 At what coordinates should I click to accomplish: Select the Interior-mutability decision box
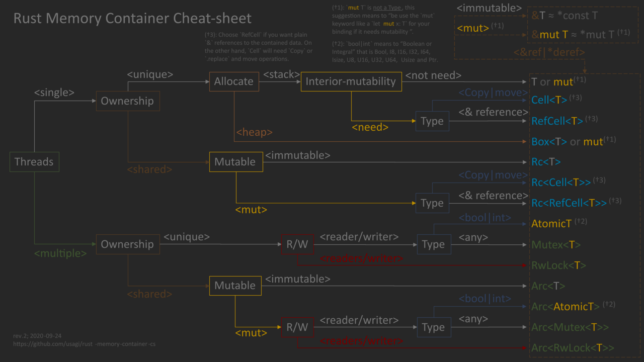(x=351, y=81)
